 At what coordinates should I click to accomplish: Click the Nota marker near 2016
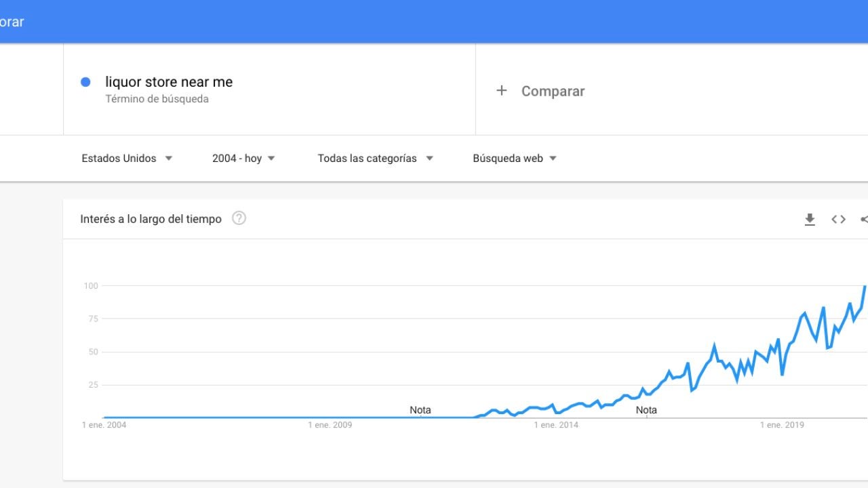click(x=646, y=410)
